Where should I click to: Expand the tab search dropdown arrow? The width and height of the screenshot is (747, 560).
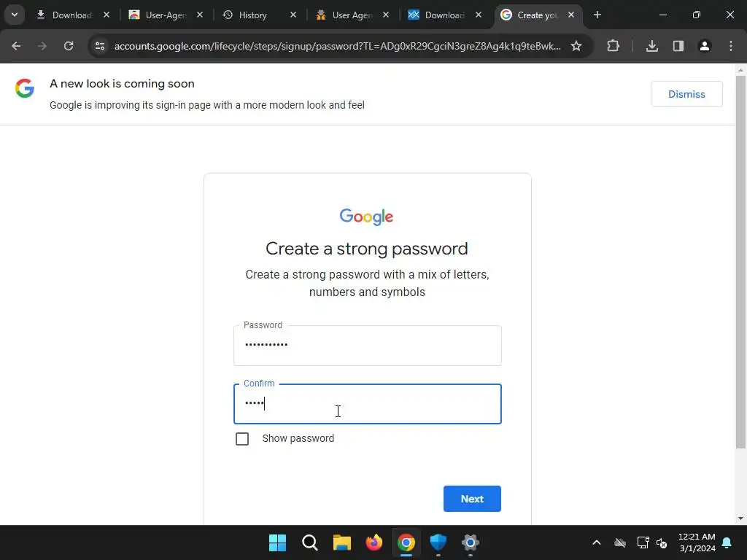15,15
